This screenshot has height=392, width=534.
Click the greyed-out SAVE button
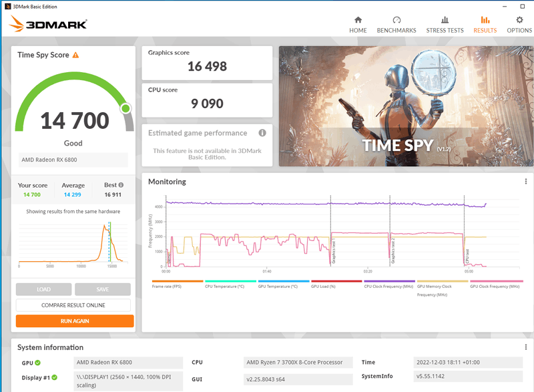[x=103, y=289]
